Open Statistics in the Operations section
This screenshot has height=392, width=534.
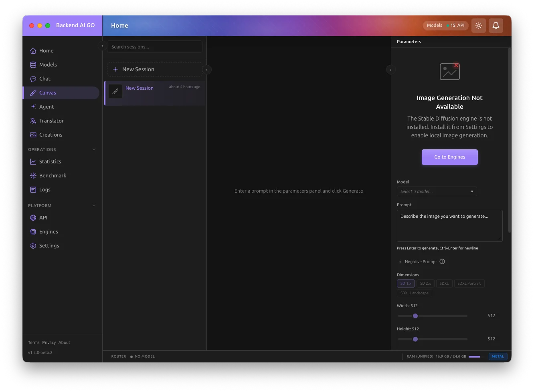tap(50, 162)
